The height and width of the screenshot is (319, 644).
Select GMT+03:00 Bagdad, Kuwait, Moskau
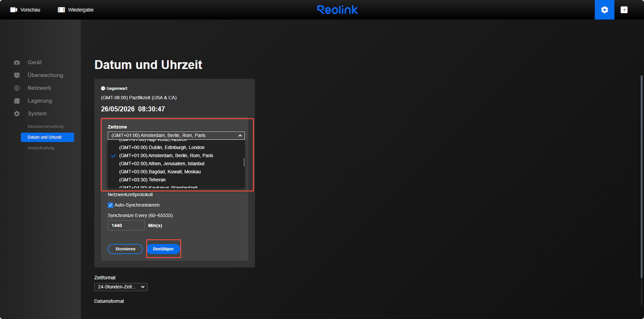pyautogui.click(x=160, y=172)
